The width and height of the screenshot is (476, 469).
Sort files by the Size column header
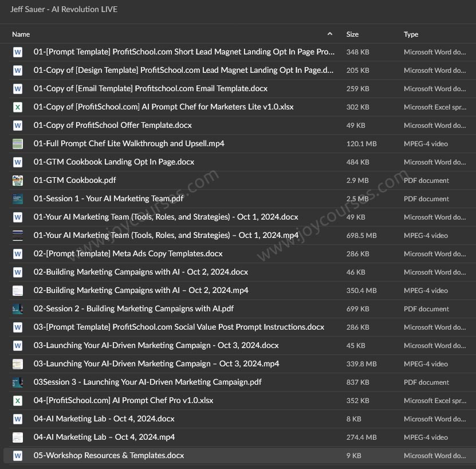(x=352, y=34)
